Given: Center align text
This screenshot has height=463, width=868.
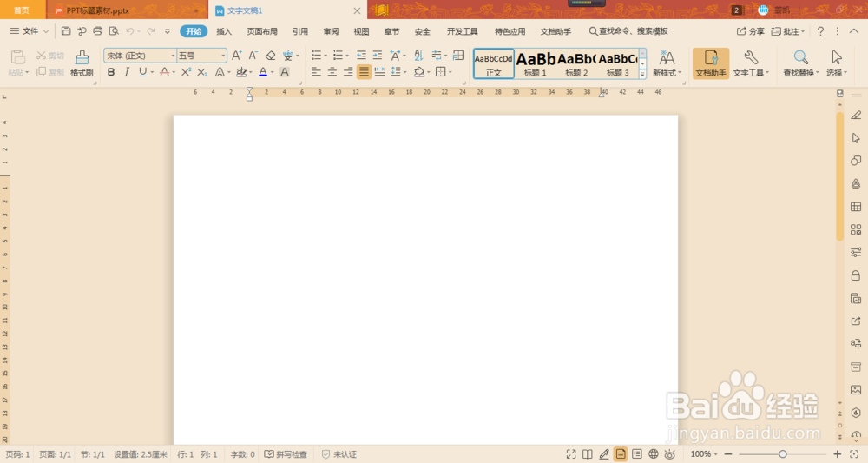Looking at the screenshot, I should (332, 72).
